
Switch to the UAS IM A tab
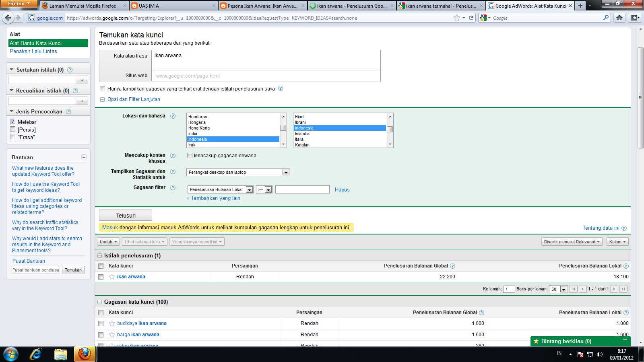click(x=174, y=6)
